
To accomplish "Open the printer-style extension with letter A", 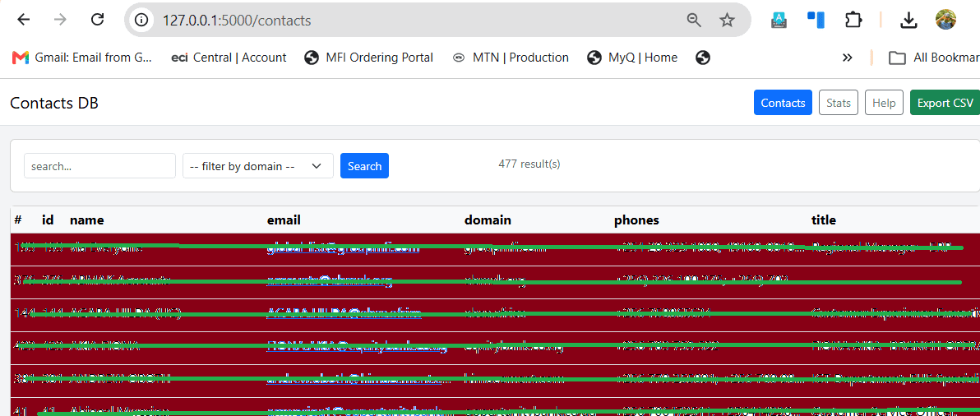I will 779,21.
